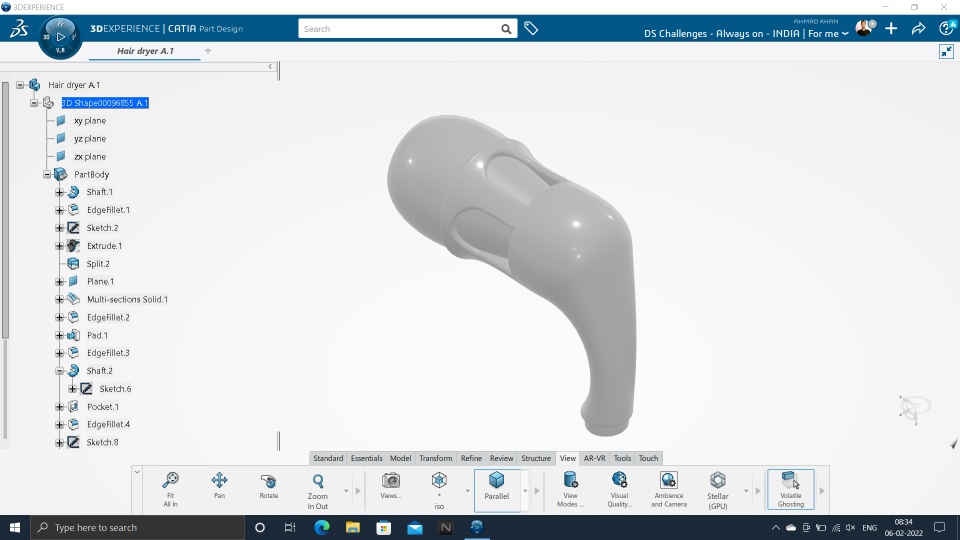Collapse the 3D Shape node
Image resolution: width=960 pixels, height=540 pixels.
click(34, 103)
